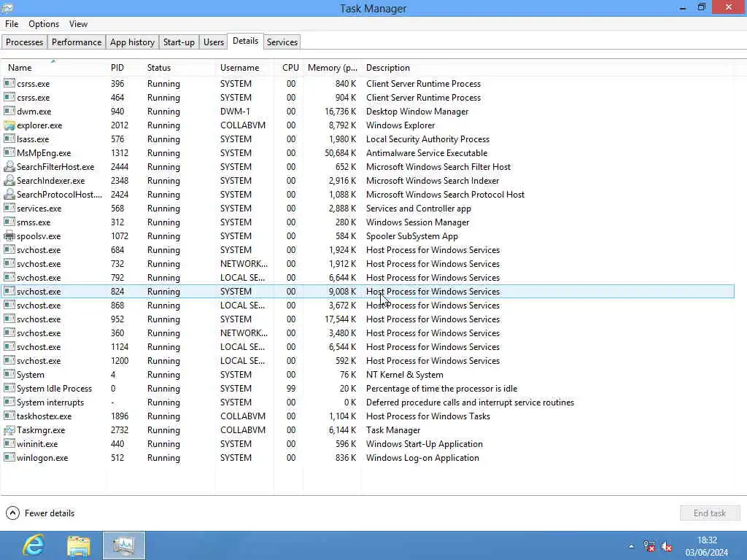
Task: Click the Task Manager taskbar button
Action: pyautogui.click(x=124, y=545)
